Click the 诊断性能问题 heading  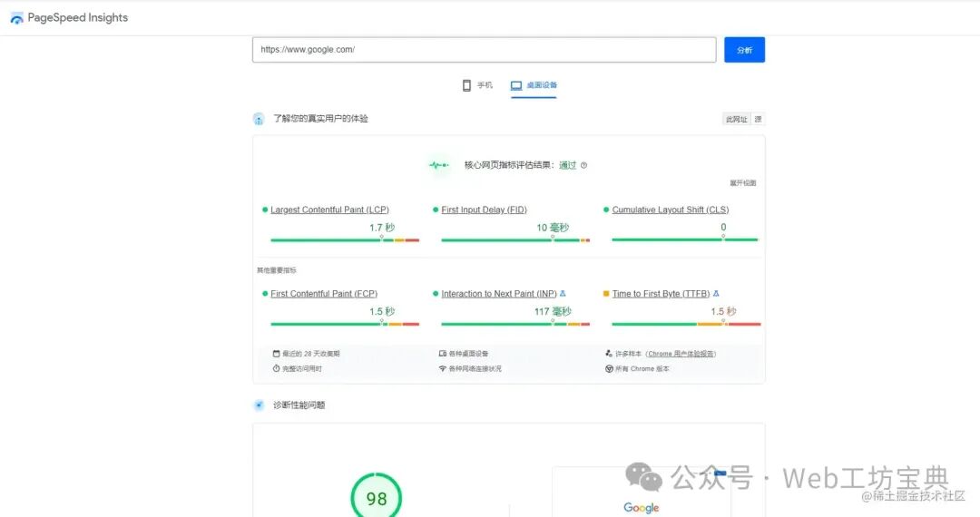(x=299, y=405)
